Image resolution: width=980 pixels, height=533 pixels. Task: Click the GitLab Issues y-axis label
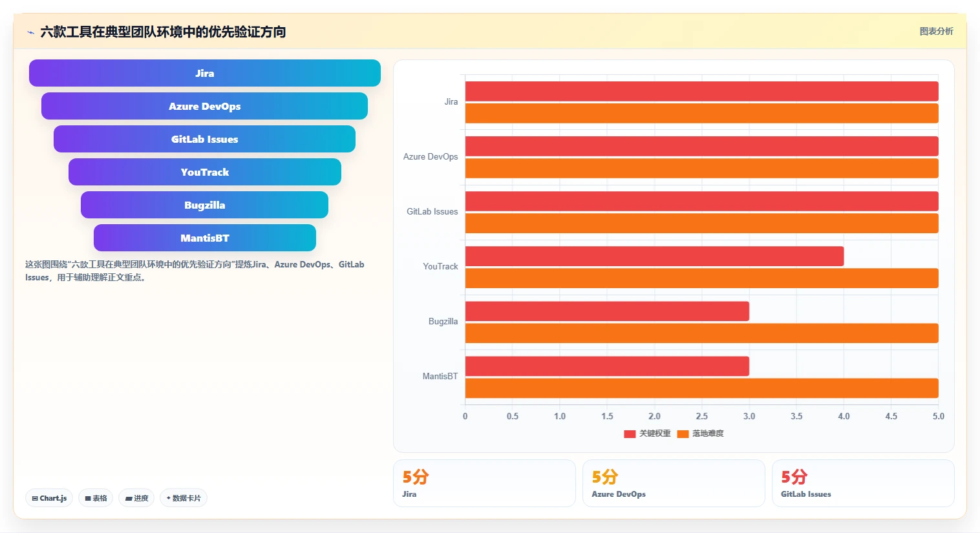pos(432,211)
